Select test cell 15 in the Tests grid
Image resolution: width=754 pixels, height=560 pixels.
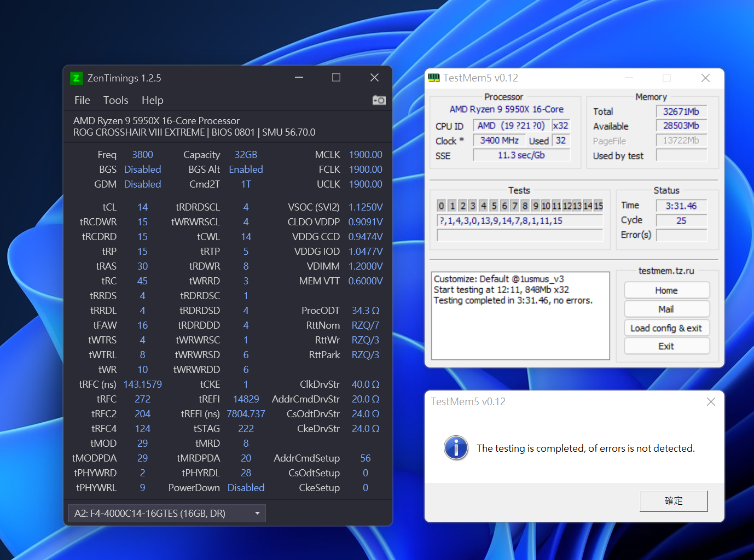(599, 206)
